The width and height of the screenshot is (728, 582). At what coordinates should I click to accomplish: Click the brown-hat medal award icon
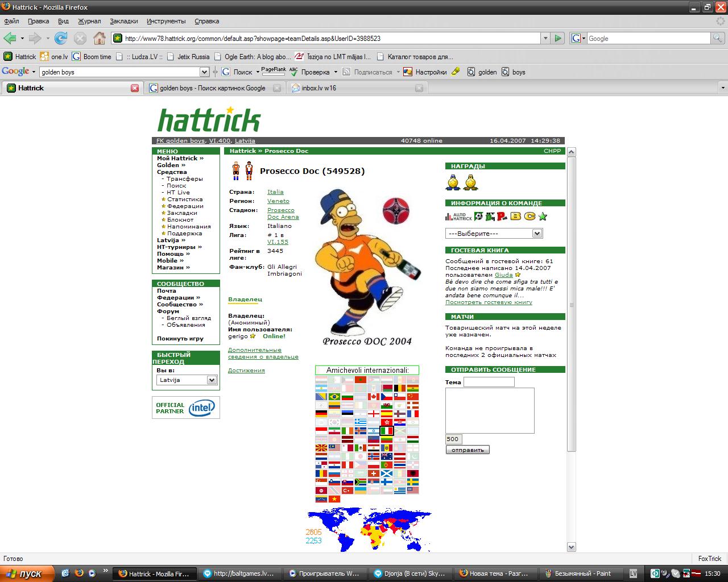coord(471,182)
